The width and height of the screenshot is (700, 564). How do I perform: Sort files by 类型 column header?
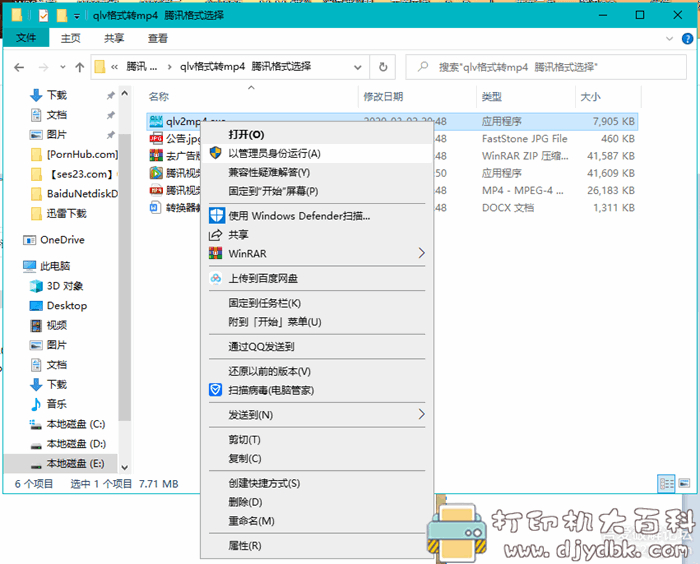pos(492,96)
